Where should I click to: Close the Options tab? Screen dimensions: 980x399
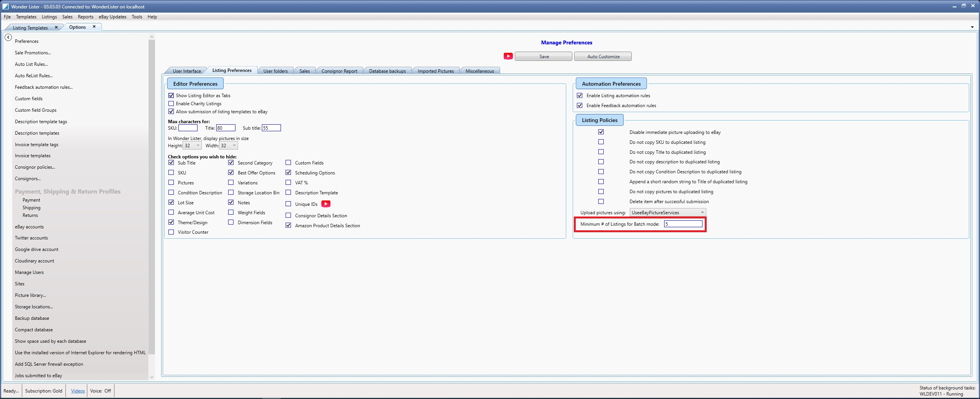94,27
